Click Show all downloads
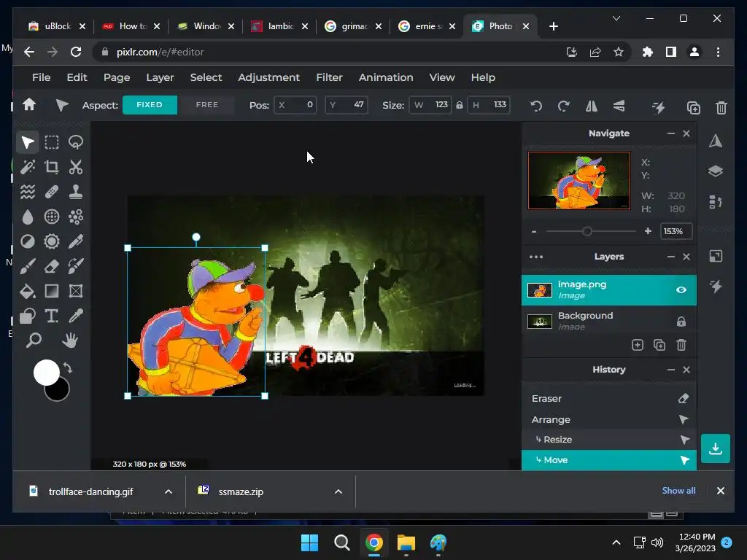 [678, 491]
